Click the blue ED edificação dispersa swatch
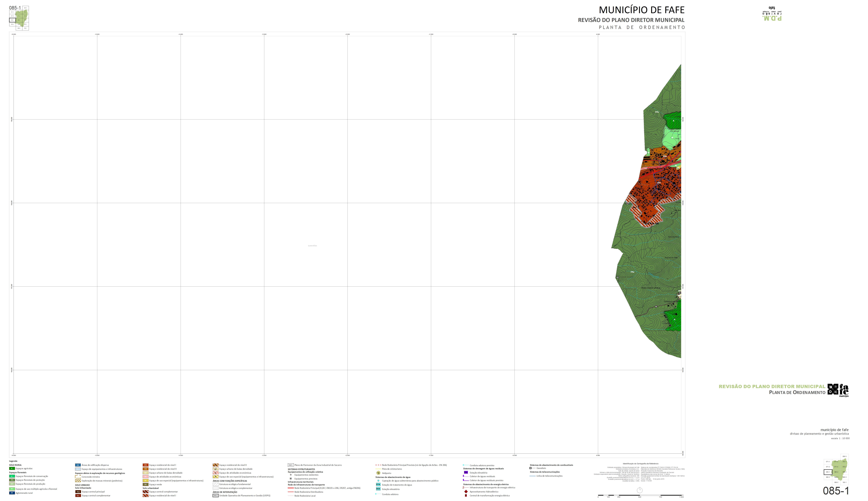The height and width of the screenshot is (501, 868). pos(78,465)
